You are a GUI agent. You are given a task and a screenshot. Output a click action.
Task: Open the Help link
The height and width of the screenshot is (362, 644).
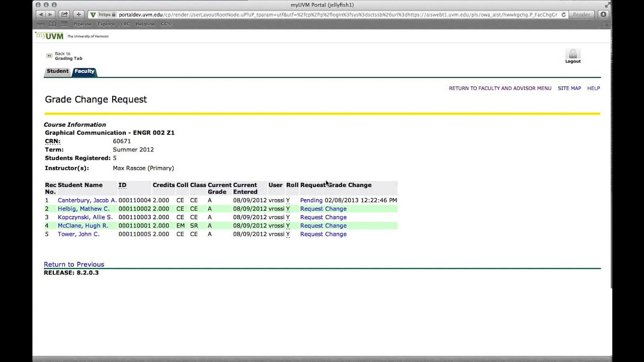594,88
